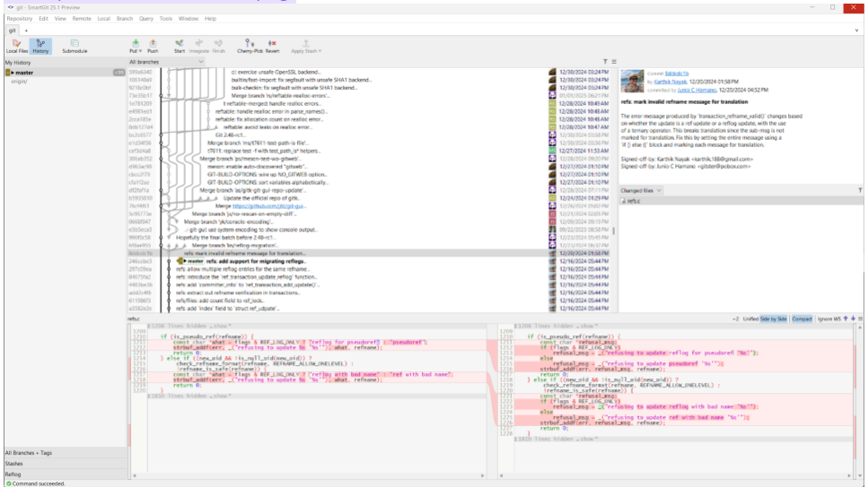Select the git repository tab
The image size is (868, 487).
pos(13,30)
